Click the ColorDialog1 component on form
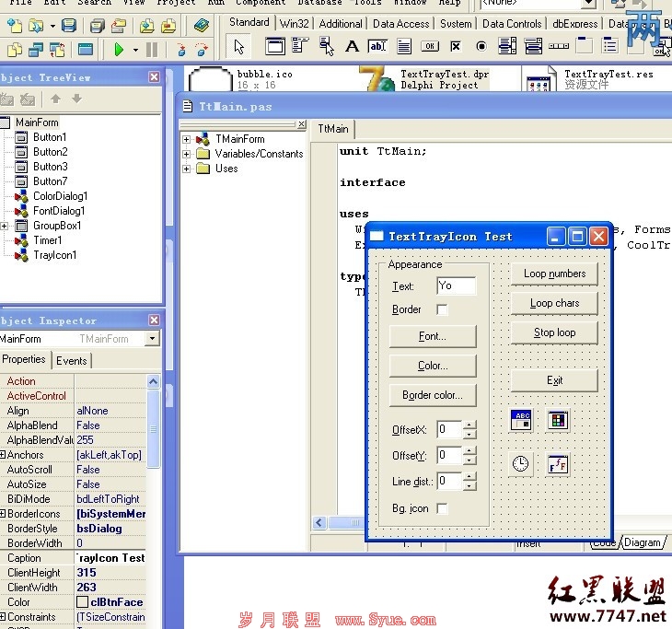 pos(558,420)
